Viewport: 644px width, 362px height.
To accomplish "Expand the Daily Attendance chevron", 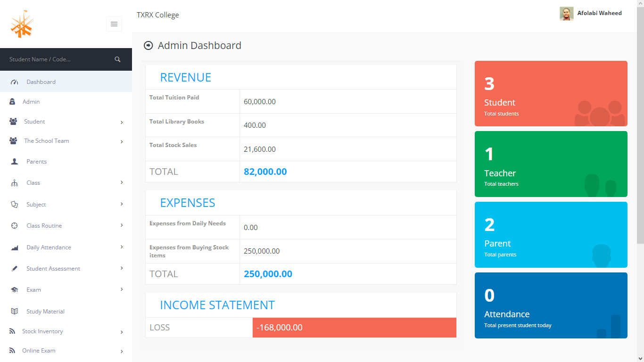I will (x=122, y=247).
